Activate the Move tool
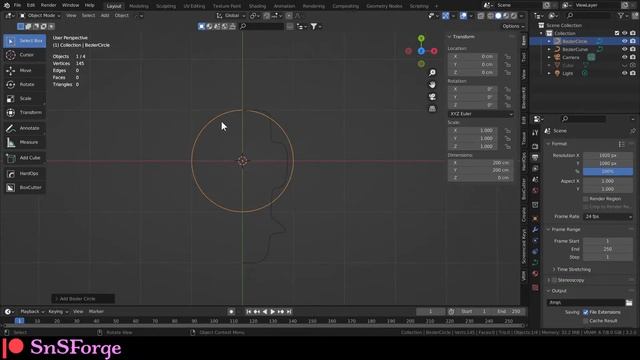This screenshot has width=640, height=360. click(24, 71)
